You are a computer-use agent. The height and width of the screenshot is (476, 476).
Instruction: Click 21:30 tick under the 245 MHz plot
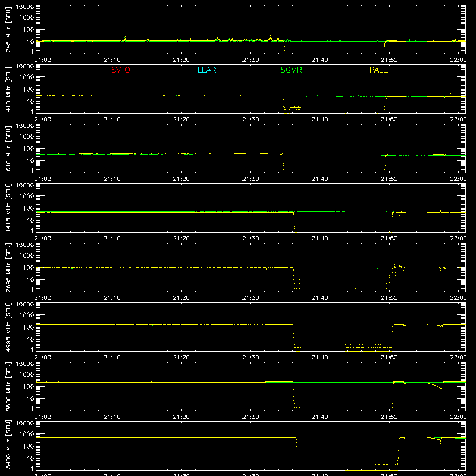tap(250, 60)
